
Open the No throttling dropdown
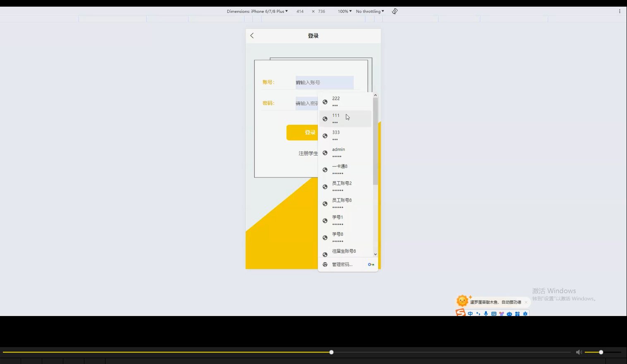pos(370,11)
